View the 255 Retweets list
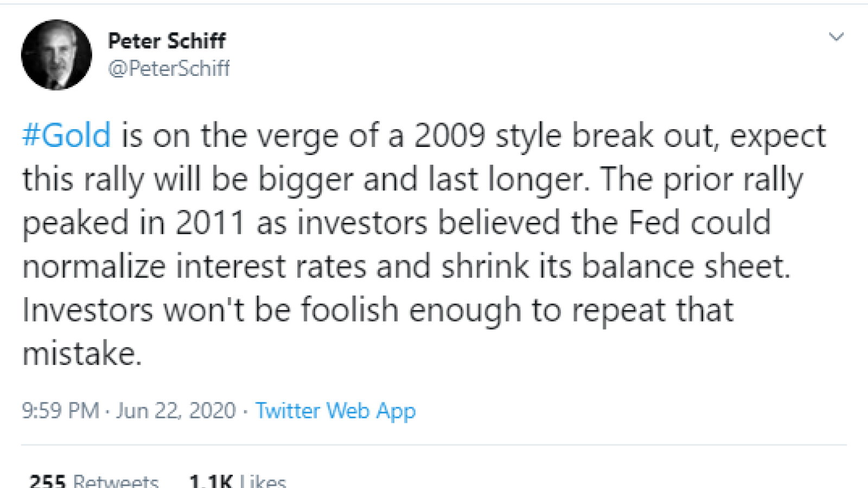 click(x=93, y=480)
